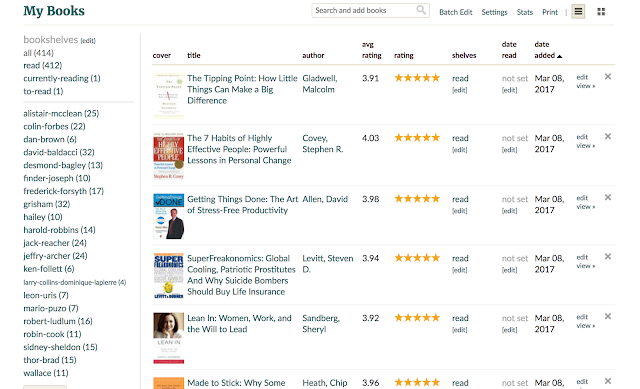This screenshot has height=389, width=640.
Task: Set star rating for The 7 Habits
Action: click(417, 138)
